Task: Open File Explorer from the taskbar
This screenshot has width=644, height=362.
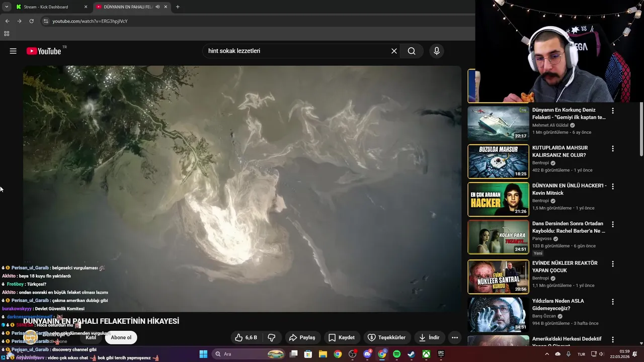Action: [323, 354]
